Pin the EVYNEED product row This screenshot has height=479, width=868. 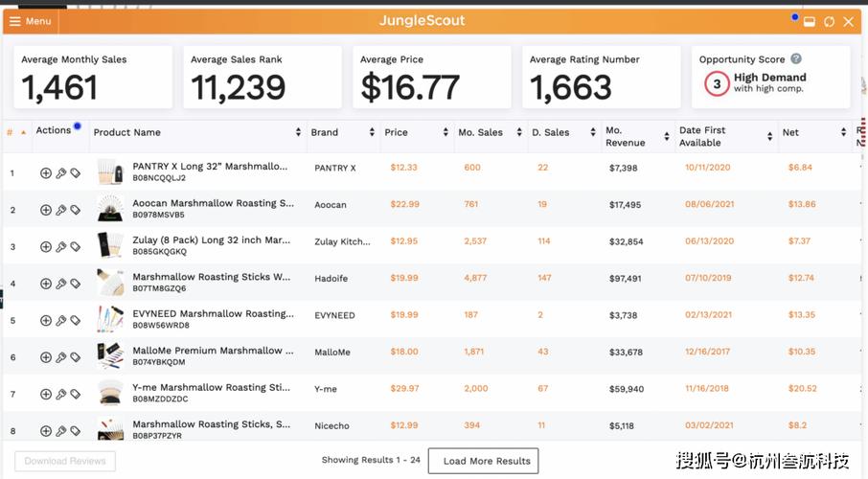pyautogui.click(x=61, y=321)
